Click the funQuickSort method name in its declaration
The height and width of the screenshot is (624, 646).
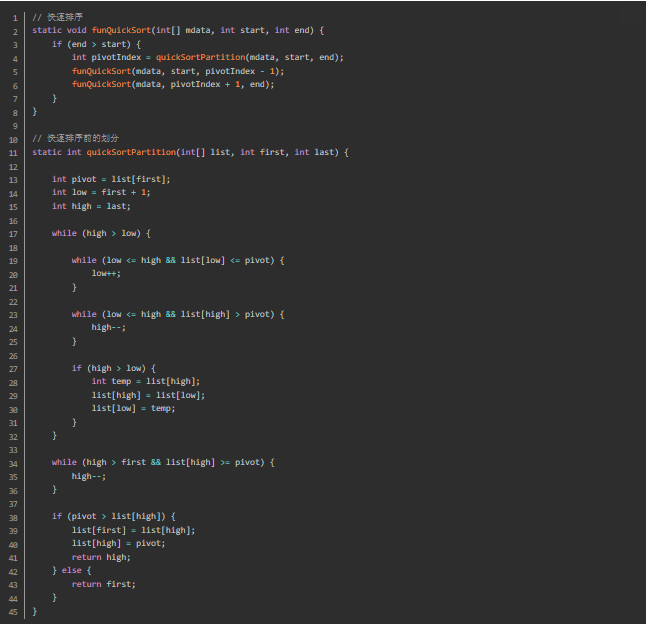[121, 30]
